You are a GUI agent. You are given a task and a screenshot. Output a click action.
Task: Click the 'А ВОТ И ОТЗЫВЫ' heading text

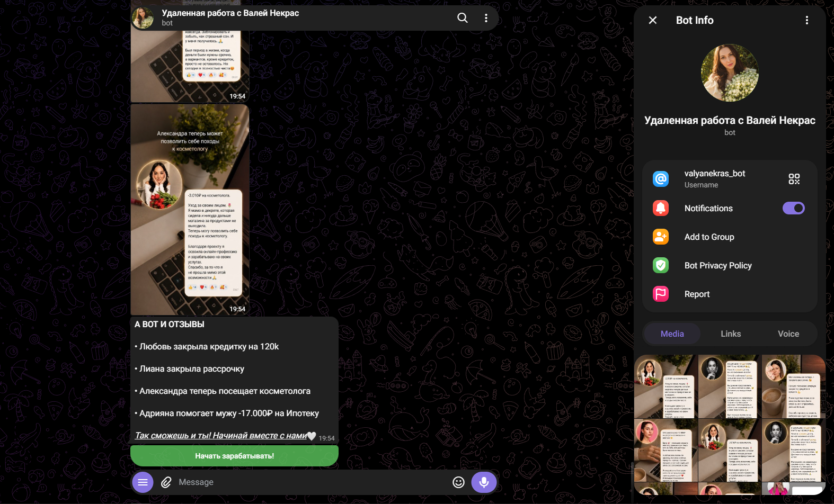click(x=170, y=325)
